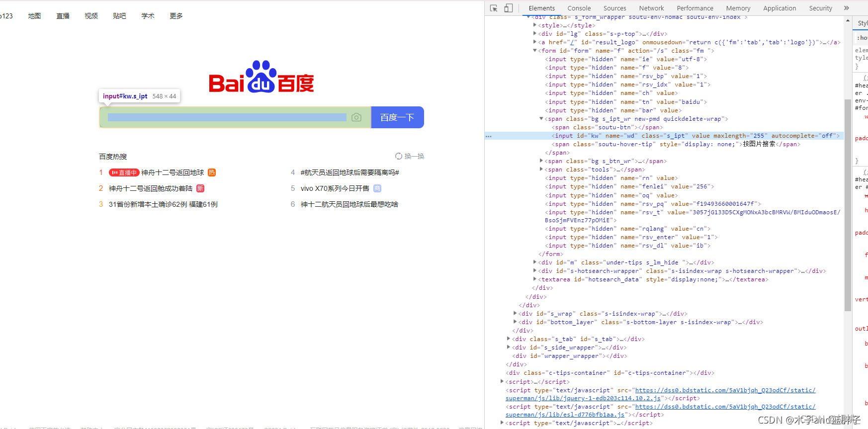Click the 百度一下 search button
The image size is (868, 429).
coord(398,117)
